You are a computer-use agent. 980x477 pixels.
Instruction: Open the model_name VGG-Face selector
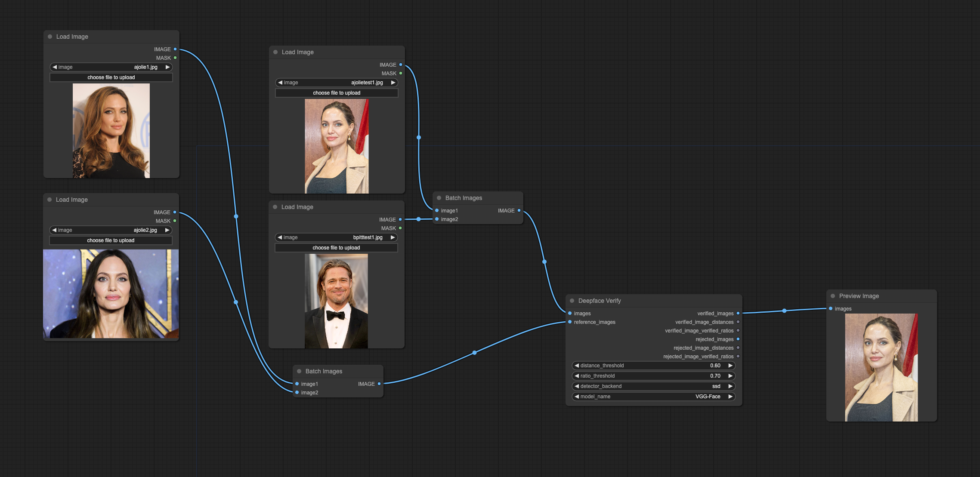coord(653,397)
